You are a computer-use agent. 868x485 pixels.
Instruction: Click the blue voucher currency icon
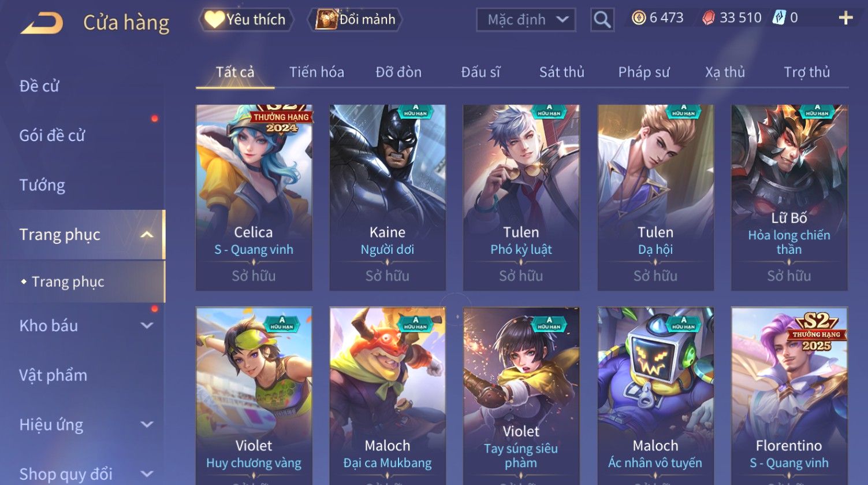[780, 18]
